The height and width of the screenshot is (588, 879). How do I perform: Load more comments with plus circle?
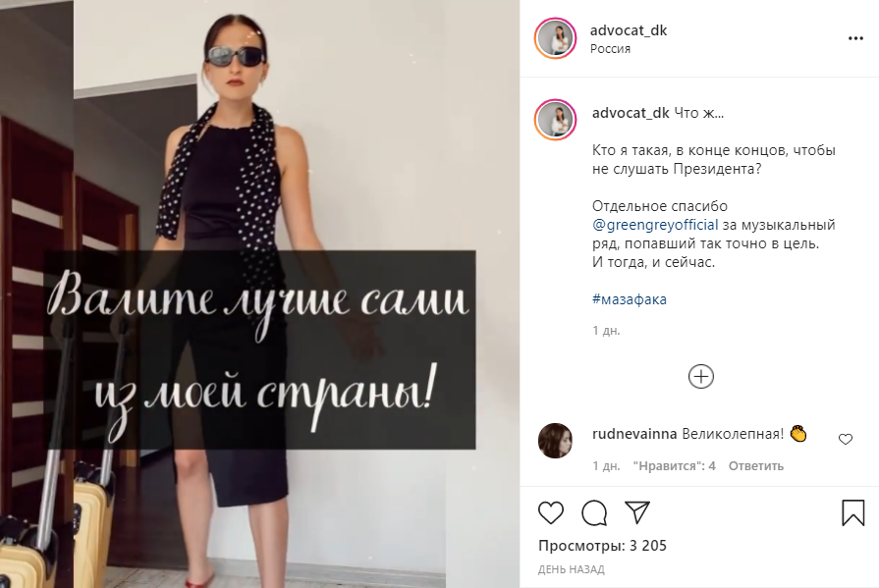(700, 376)
